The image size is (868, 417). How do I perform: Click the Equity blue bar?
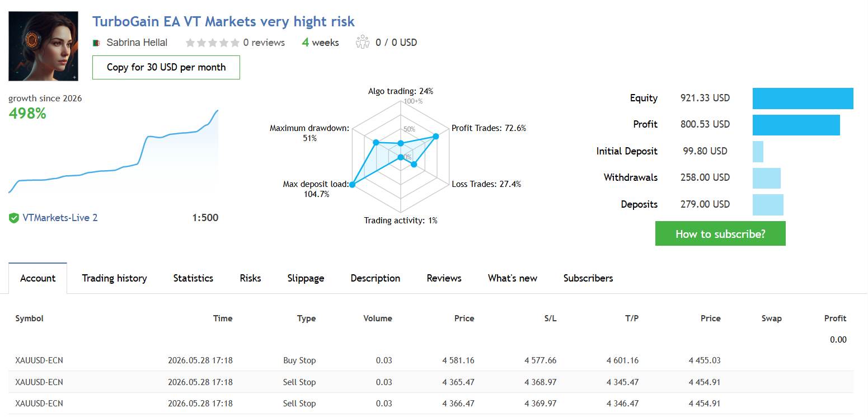coord(803,98)
